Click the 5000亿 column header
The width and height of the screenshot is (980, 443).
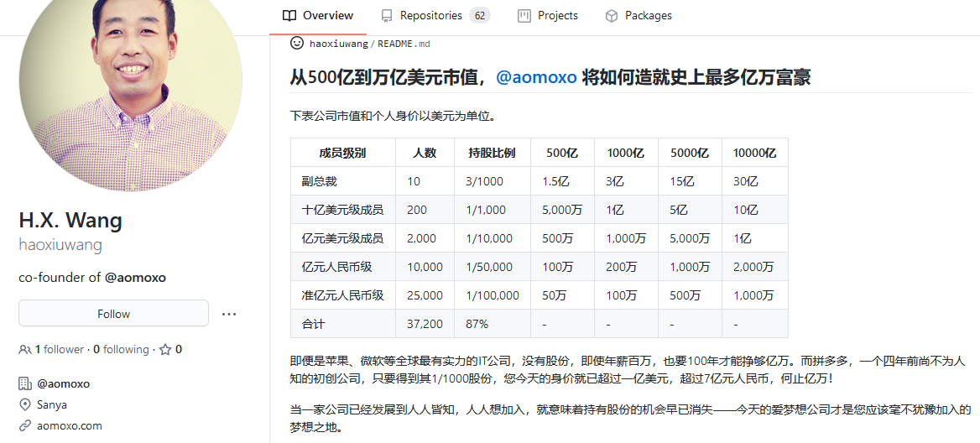[690, 153]
